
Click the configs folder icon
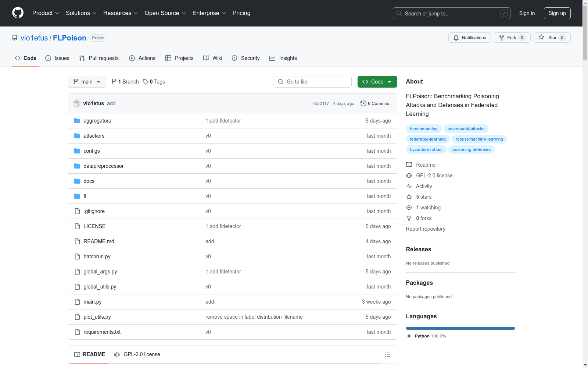[77, 151]
